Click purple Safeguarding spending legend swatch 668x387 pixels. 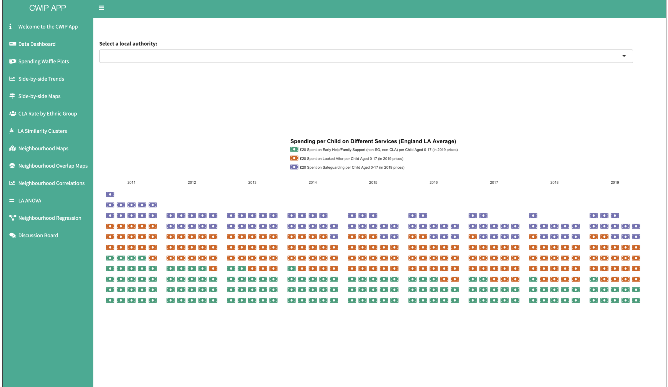coord(294,167)
